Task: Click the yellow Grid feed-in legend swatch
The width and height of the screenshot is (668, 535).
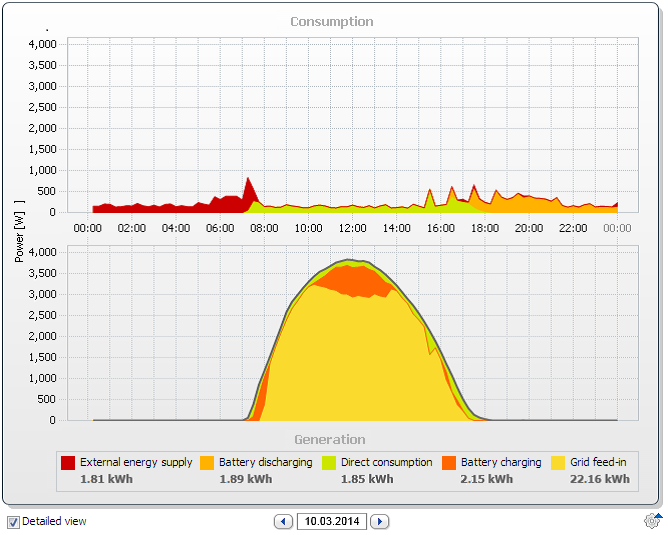Action: (559, 463)
